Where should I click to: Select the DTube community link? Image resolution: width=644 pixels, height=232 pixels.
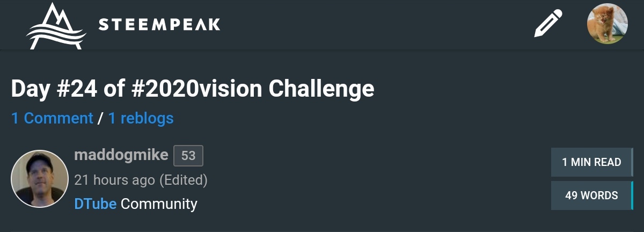(96, 204)
